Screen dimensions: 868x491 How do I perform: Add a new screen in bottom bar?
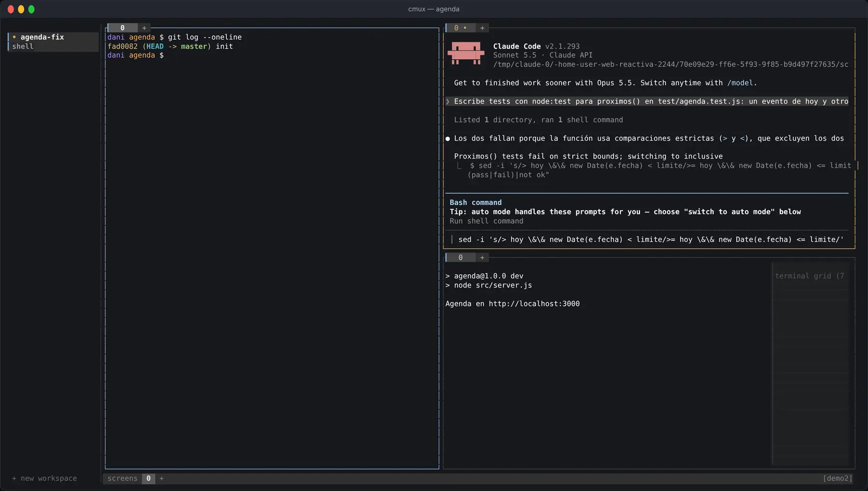pyautogui.click(x=162, y=478)
